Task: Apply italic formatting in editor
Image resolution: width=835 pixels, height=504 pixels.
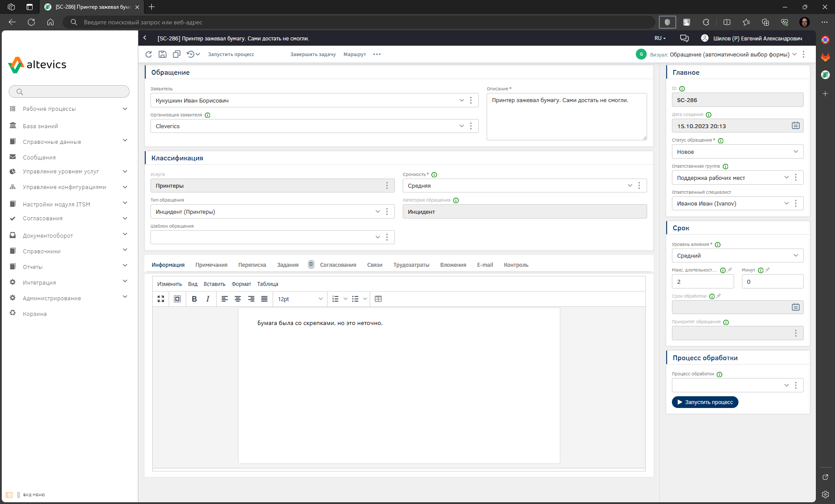Action: (208, 299)
